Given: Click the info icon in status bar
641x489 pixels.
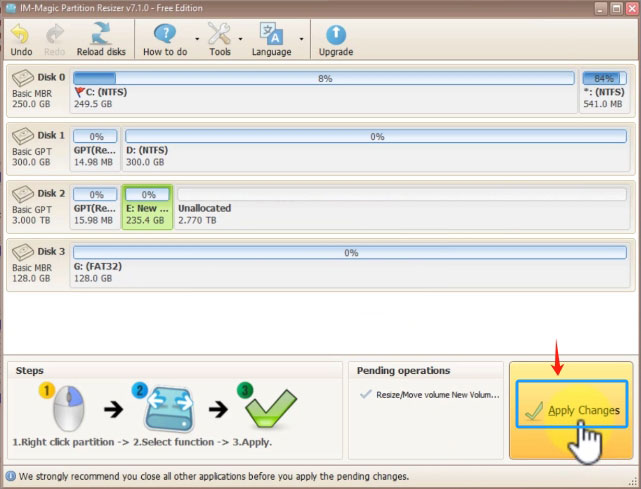Looking at the screenshot, I should (x=10, y=476).
